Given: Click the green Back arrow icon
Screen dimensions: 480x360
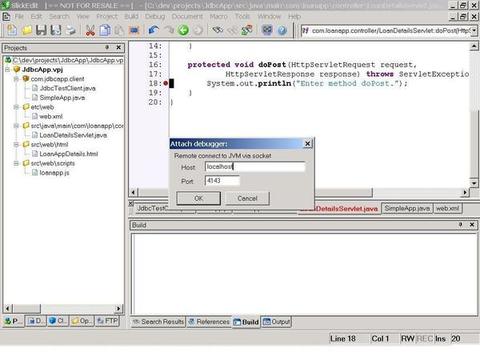Looking at the screenshot, I should click(183, 30).
